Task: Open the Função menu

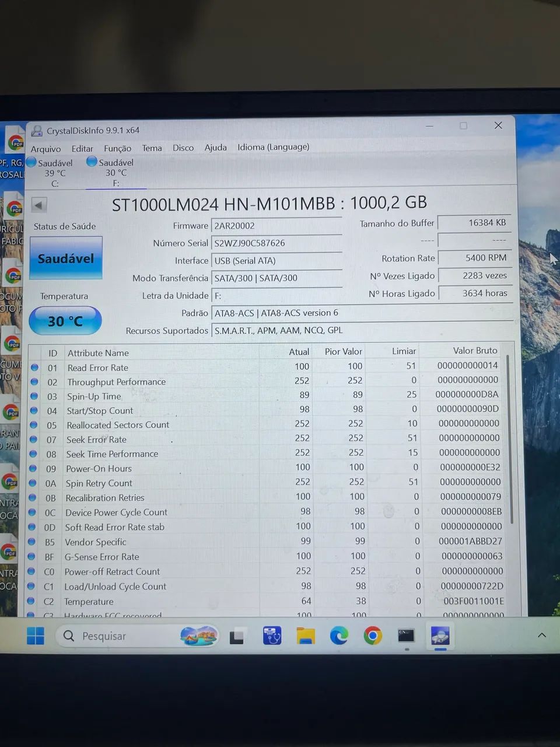Action: coord(117,148)
